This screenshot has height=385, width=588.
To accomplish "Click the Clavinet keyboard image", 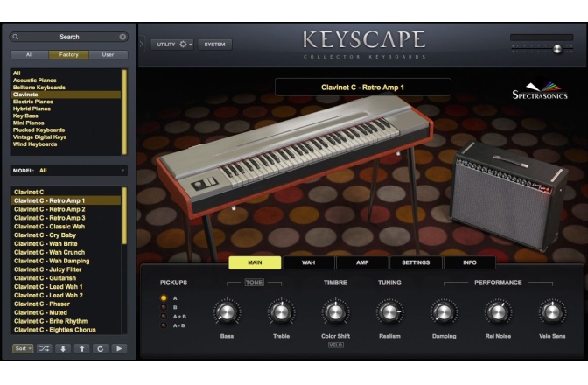I will [x=297, y=157].
